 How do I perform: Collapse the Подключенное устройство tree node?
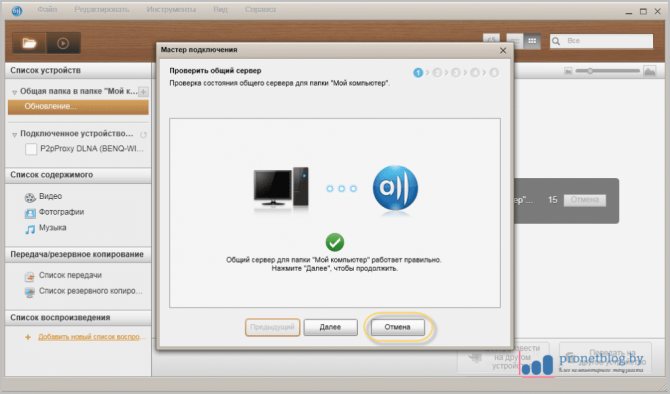(14, 135)
